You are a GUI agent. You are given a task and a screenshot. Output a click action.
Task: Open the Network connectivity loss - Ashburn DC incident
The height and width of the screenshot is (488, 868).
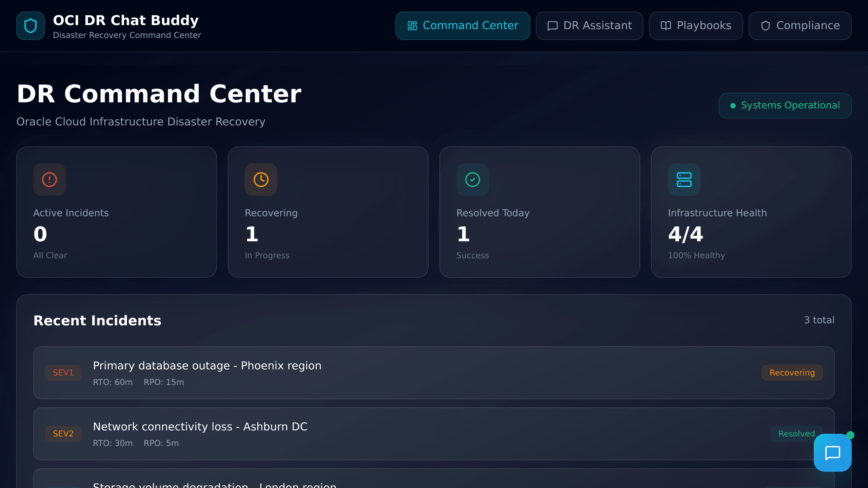pyautogui.click(x=434, y=434)
